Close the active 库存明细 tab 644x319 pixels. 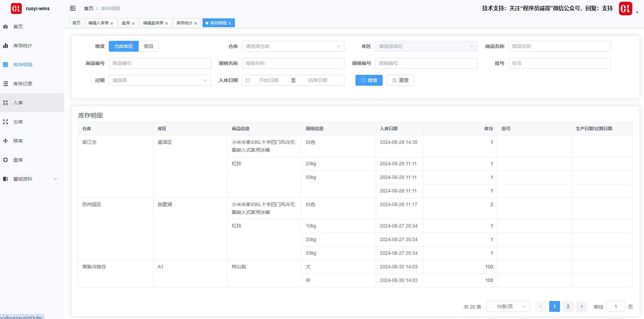click(230, 23)
